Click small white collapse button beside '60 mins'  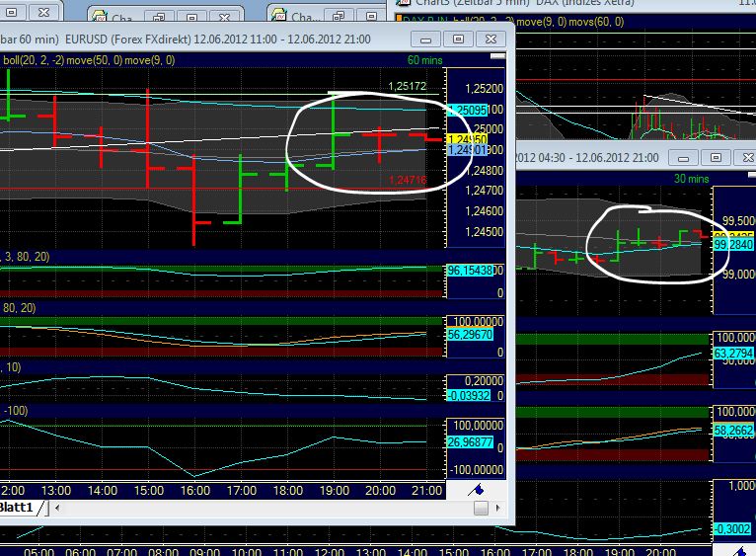coord(497,56)
